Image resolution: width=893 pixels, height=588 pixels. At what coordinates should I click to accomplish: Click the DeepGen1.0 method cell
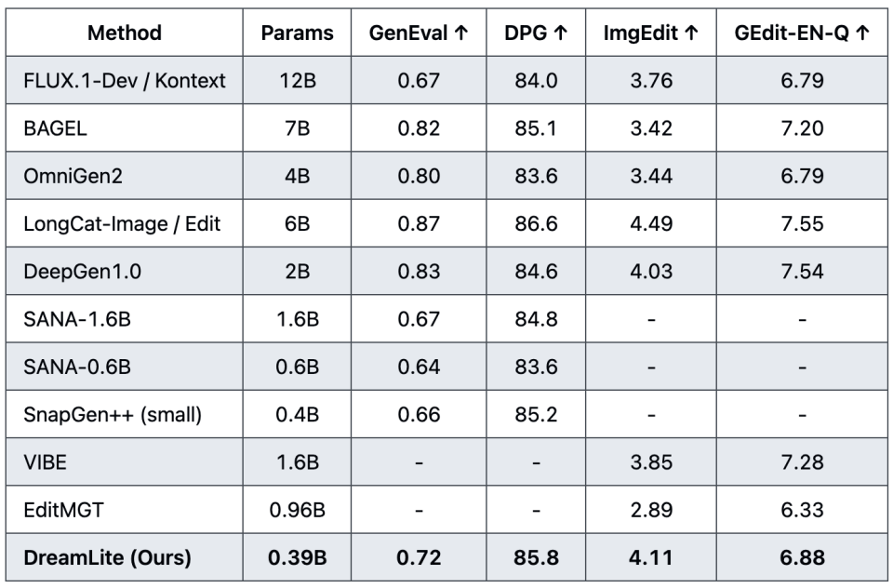click(124, 272)
